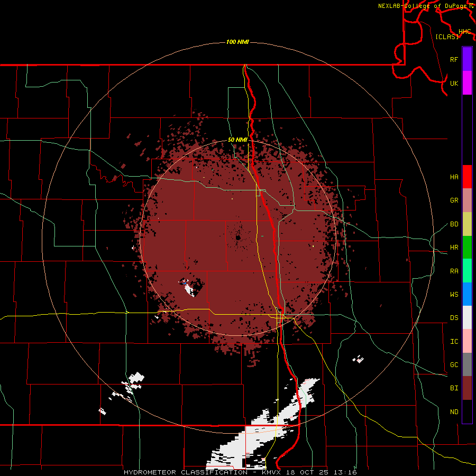Click the "HA" legend label
476x476 pixels.
point(454,177)
